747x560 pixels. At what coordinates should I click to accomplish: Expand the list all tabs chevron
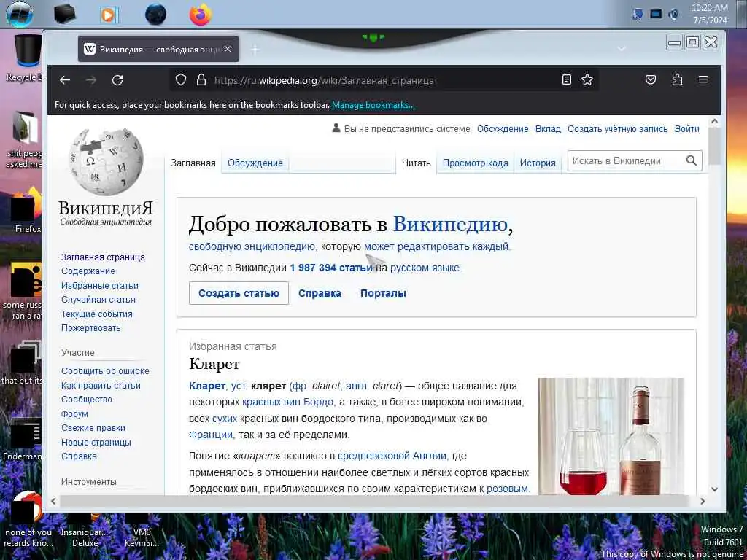tap(622, 49)
